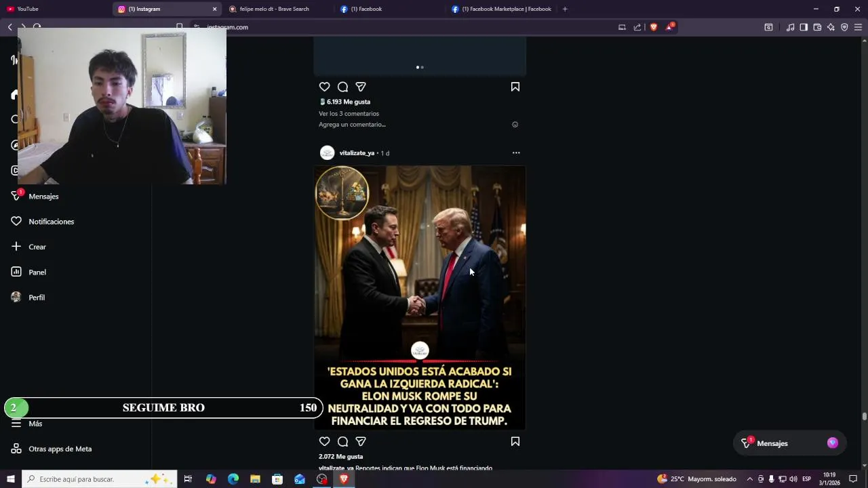Open the Brave Wallet icon
Screen dimensions: 868x488
tap(817, 27)
